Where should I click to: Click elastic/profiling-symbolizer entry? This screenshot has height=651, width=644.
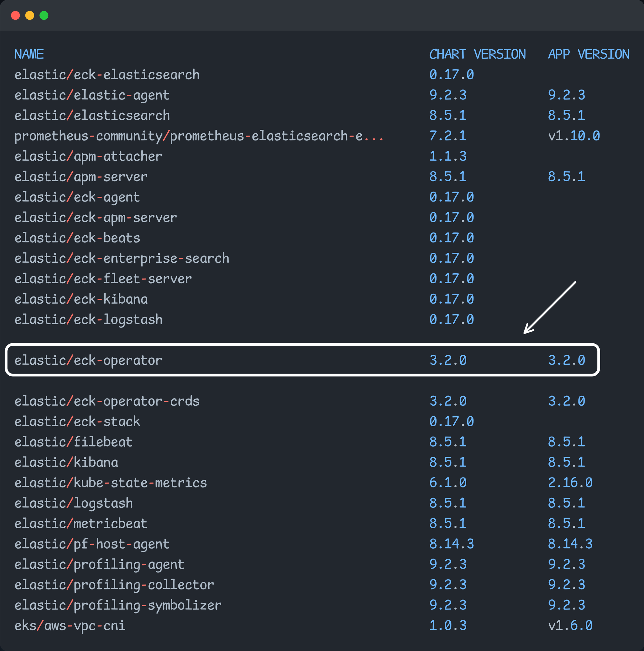point(118,605)
